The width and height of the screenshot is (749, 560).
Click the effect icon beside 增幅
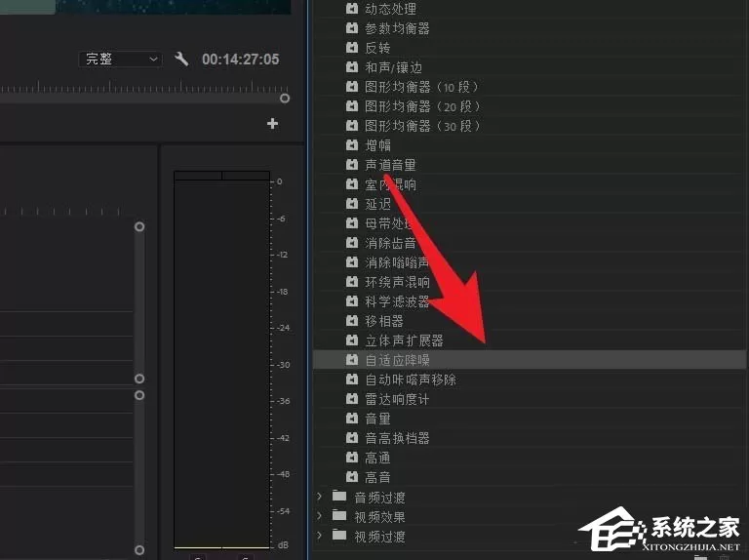pyautogui.click(x=352, y=144)
